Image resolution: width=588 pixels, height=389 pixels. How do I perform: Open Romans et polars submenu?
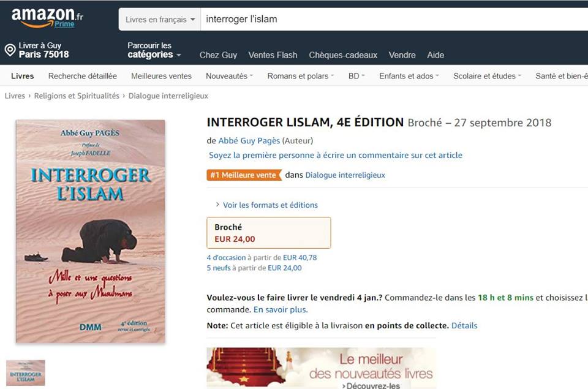pyautogui.click(x=300, y=76)
